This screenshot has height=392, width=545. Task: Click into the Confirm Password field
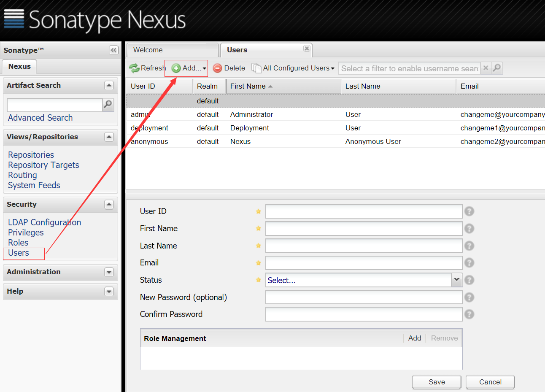[364, 314]
